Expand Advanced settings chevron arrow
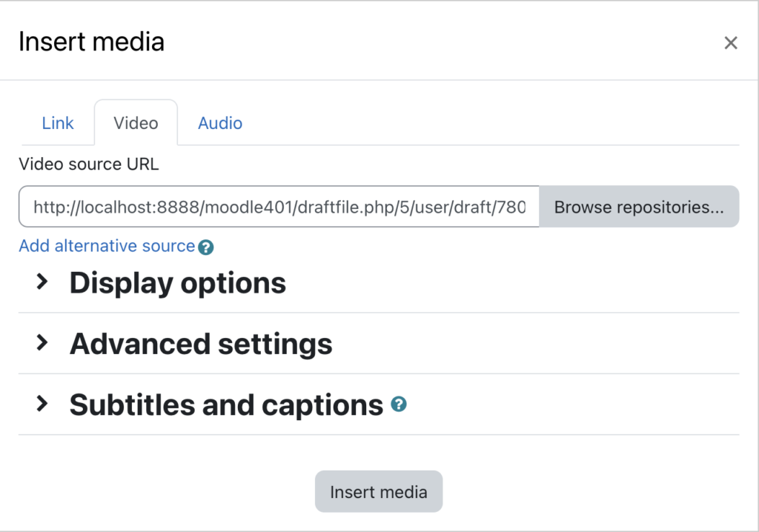The height and width of the screenshot is (532, 759). 42,343
